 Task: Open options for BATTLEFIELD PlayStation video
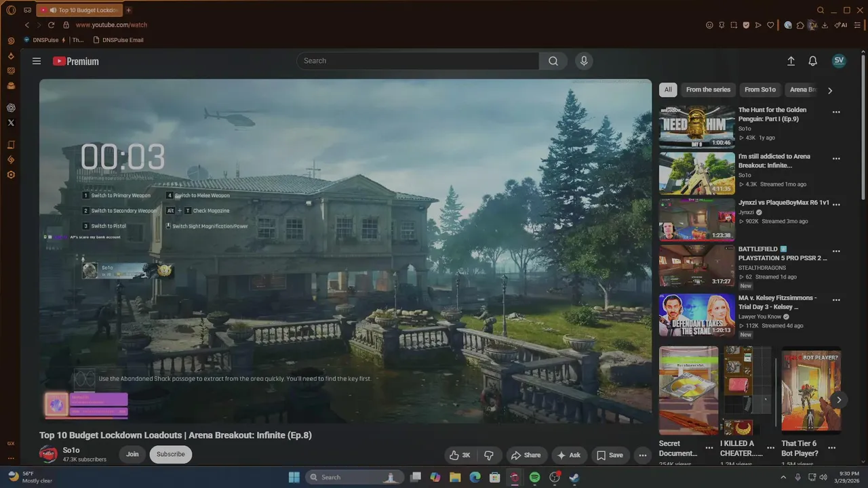(x=836, y=251)
